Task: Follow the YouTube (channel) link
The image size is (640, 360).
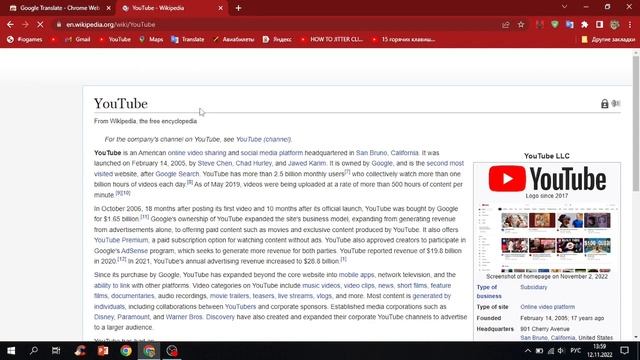Action: pyautogui.click(x=263, y=139)
